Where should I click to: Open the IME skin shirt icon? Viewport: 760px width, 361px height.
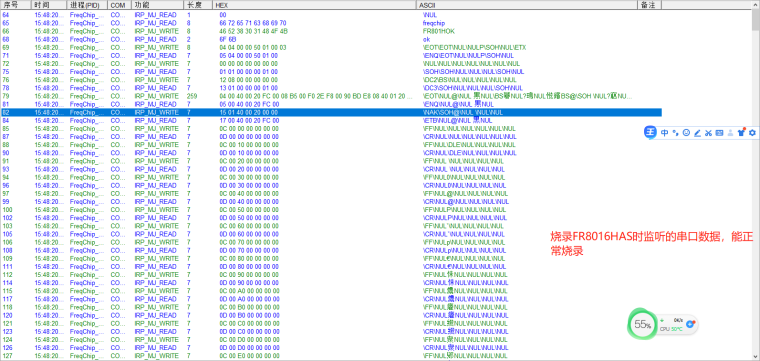pyautogui.click(x=741, y=132)
